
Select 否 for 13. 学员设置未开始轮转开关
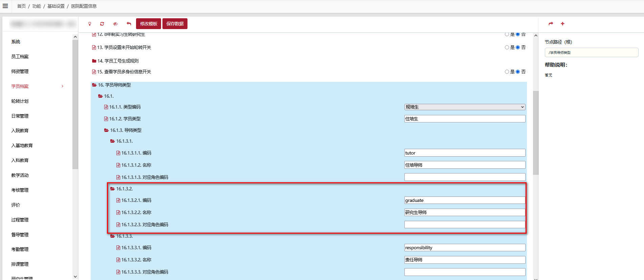(x=517, y=47)
